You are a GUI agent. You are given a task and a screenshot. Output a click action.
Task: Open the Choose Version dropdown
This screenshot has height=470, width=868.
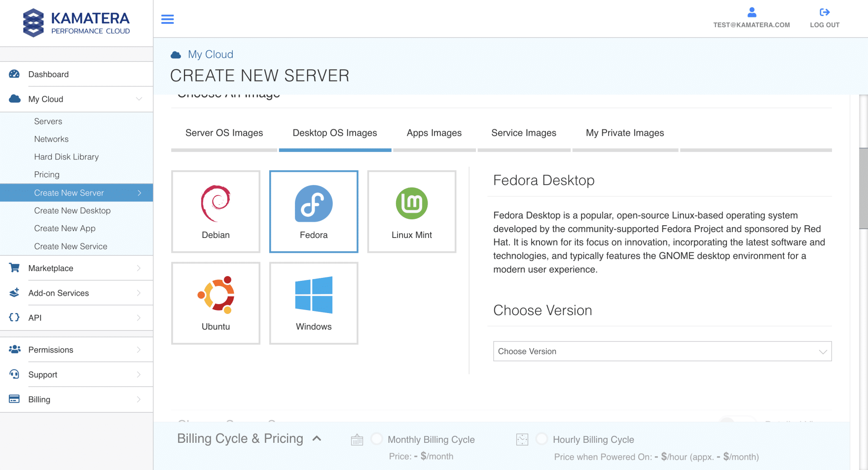(662, 351)
